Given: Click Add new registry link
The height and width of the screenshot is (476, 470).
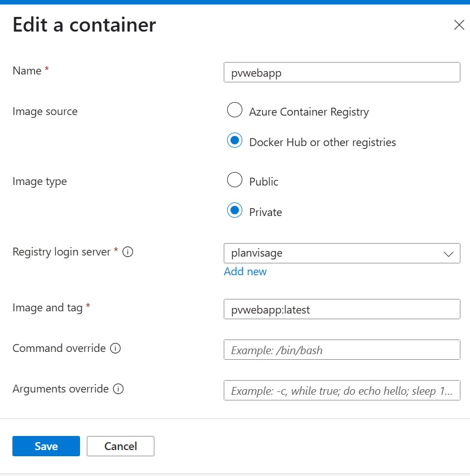Looking at the screenshot, I should (245, 271).
